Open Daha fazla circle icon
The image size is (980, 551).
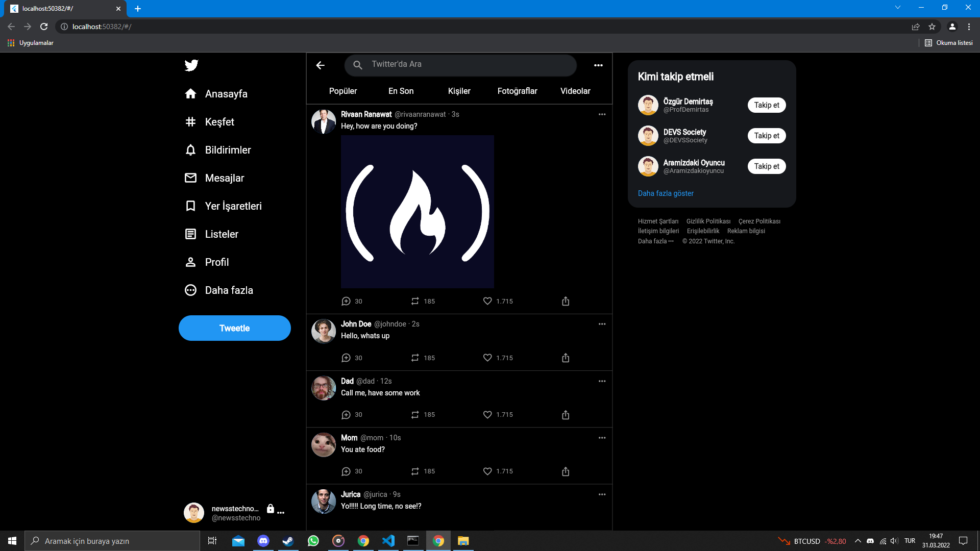(x=190, y=290)
